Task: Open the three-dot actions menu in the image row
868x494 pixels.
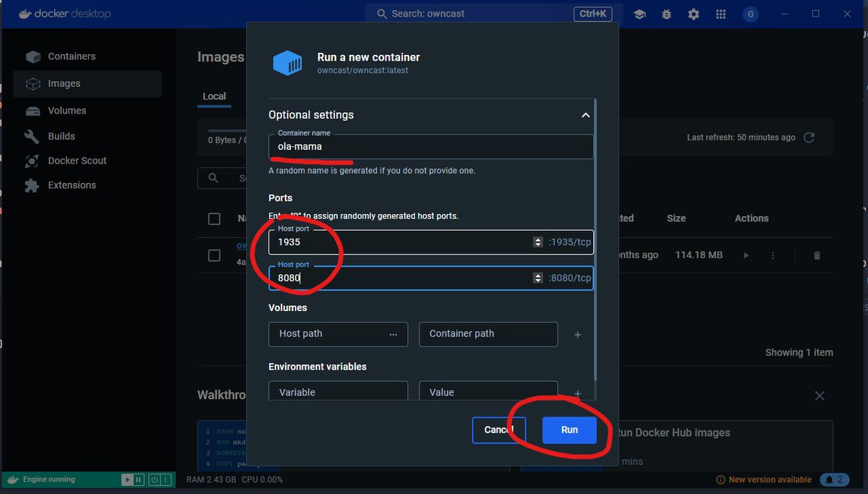Action: tap(773, 255)
